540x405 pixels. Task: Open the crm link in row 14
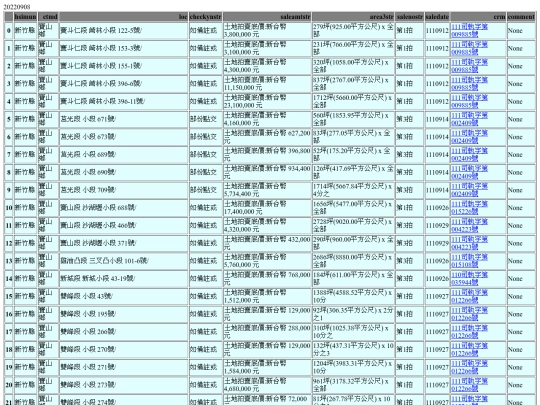coord(469,279)
